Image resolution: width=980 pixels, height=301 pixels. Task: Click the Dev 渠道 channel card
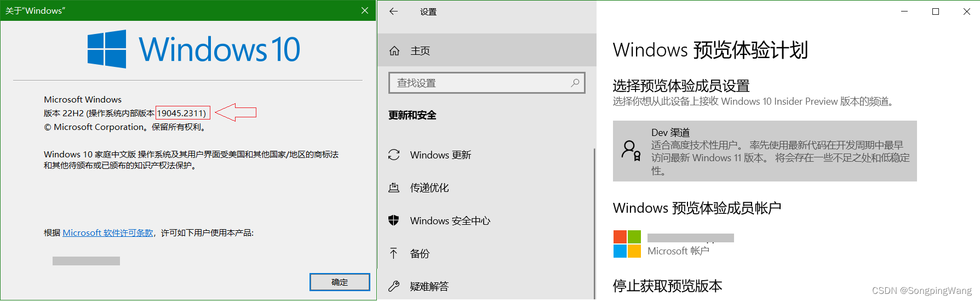pyautogui.click(x=765, y=151)
